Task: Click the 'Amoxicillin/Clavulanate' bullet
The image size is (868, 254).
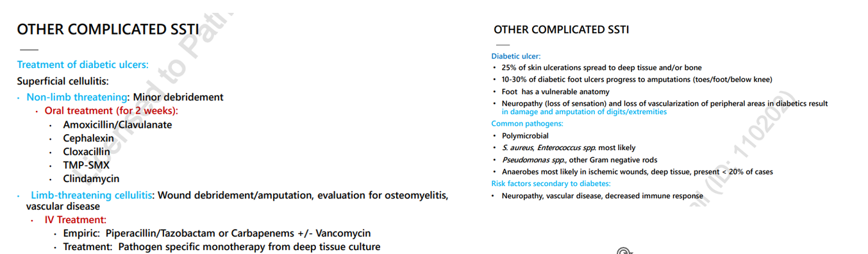Action: pyautogui.click(x=117, y=124)
